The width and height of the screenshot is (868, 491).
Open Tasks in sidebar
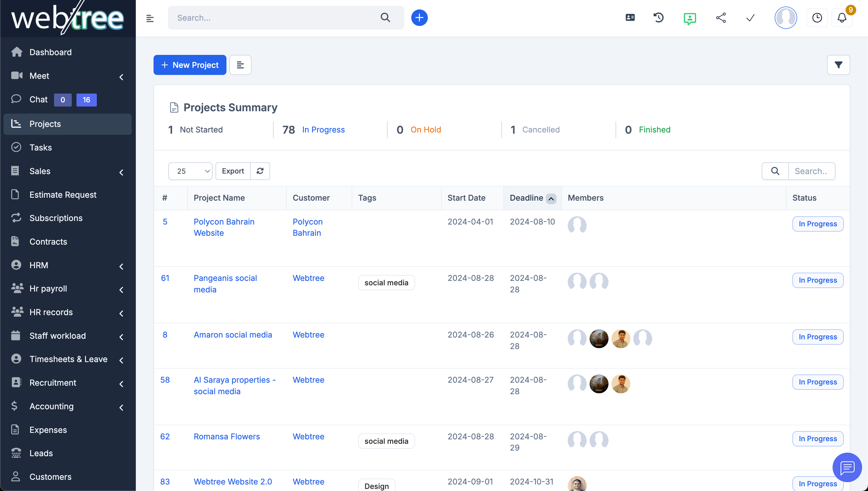[68, 147]
